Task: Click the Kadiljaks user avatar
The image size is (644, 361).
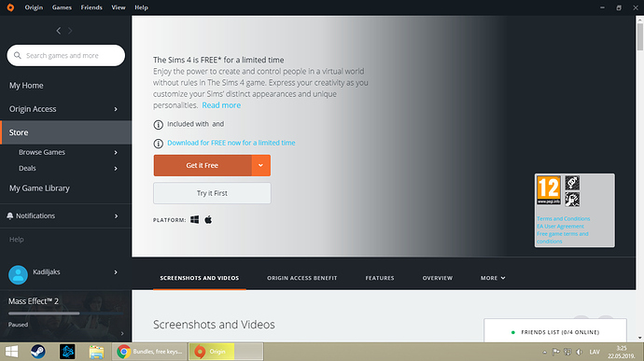Action: pyautogui.click(x=18, y=275)
